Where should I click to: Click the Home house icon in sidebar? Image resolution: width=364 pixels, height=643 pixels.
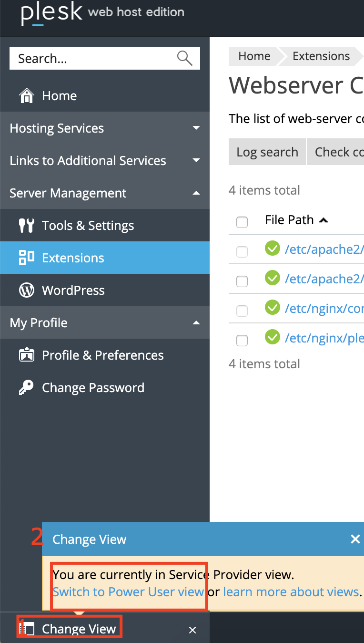pos(26,96)
